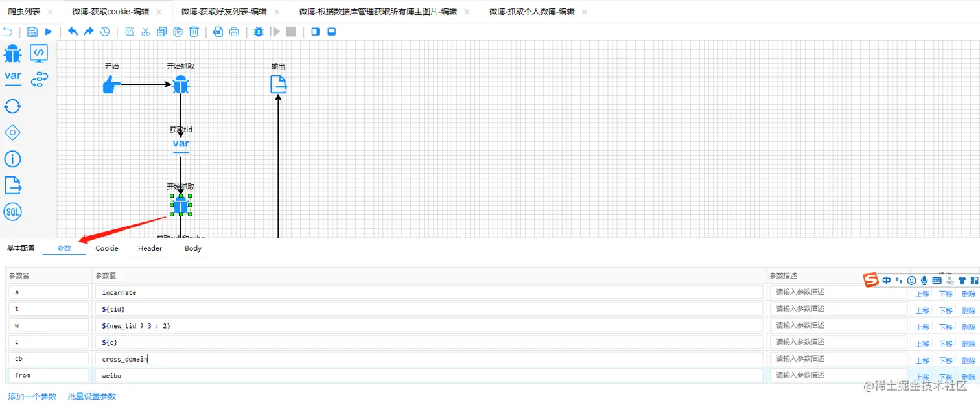Print the flow diagram
This screenshot has width=980, height=405.
(235, 32)
